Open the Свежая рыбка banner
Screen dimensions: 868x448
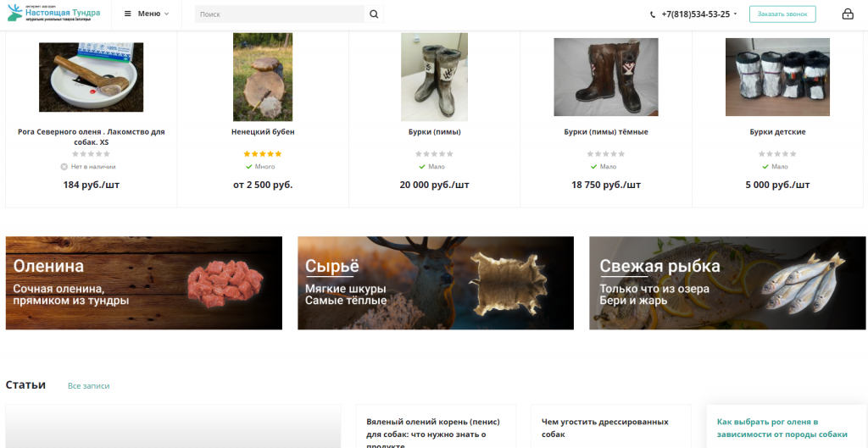coord(727,283)
